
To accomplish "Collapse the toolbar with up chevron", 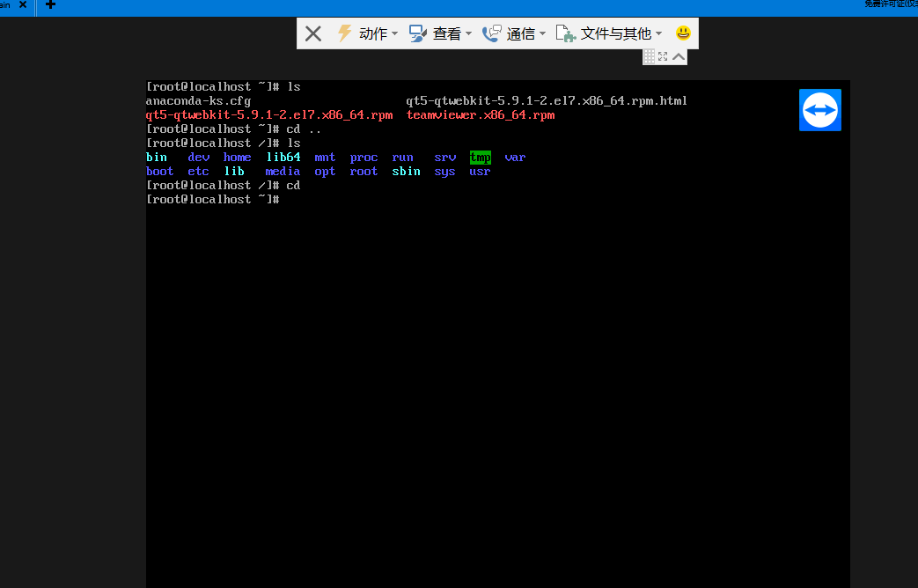I will pyautogui.click(x=679, y=56).
